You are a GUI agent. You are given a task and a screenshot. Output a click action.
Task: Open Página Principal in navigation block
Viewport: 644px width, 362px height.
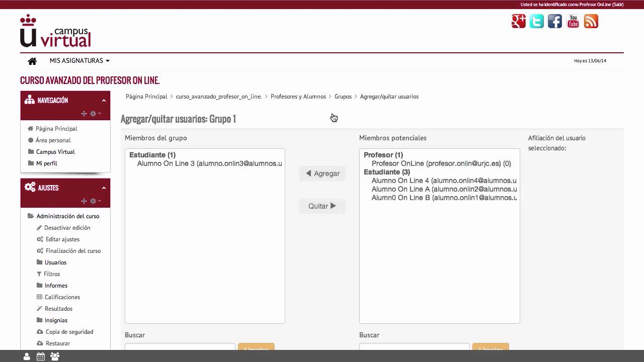[x=56, y=129]
